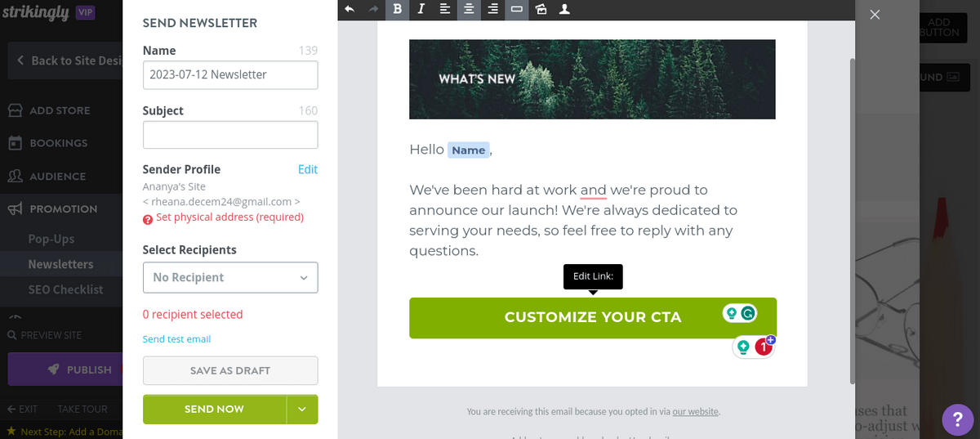The image size is (980, 439).
Task: Click the Save as Draft button
Action: (230, 370)
